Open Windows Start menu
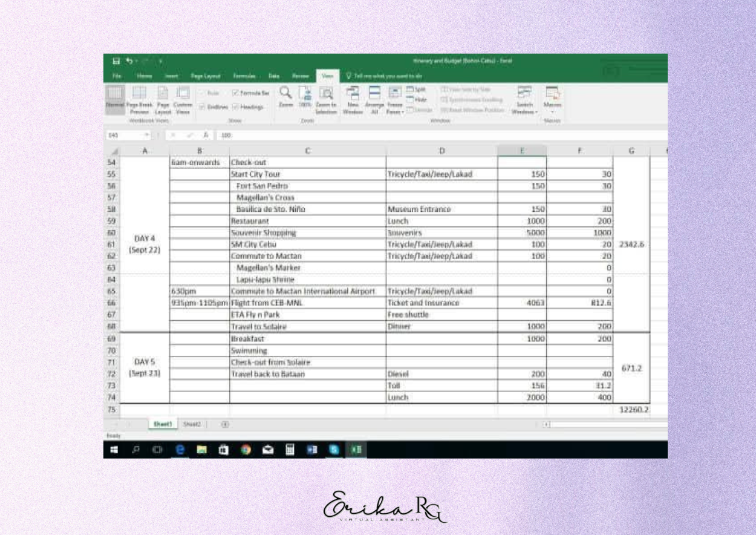Screen dimensions: 756x535 (x=113, y=450)
